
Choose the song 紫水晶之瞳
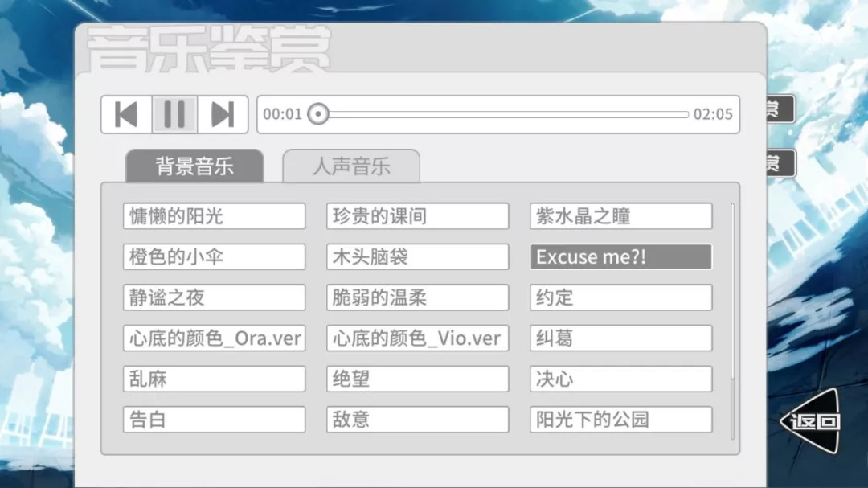coord(620,215)
